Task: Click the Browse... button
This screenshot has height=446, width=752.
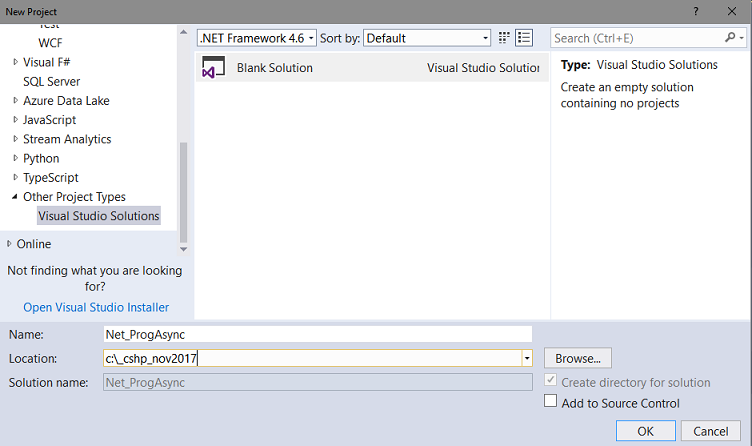Action: pos(577,358)
